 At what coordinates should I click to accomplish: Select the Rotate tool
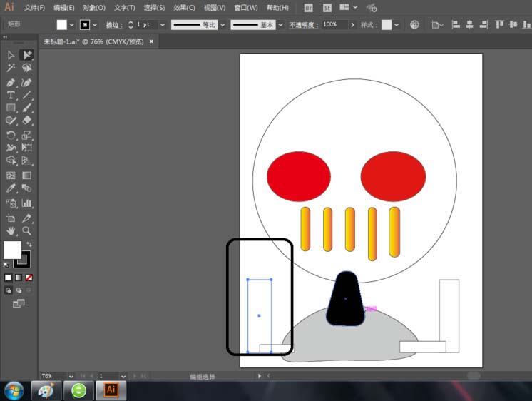(x=11, y=135)
